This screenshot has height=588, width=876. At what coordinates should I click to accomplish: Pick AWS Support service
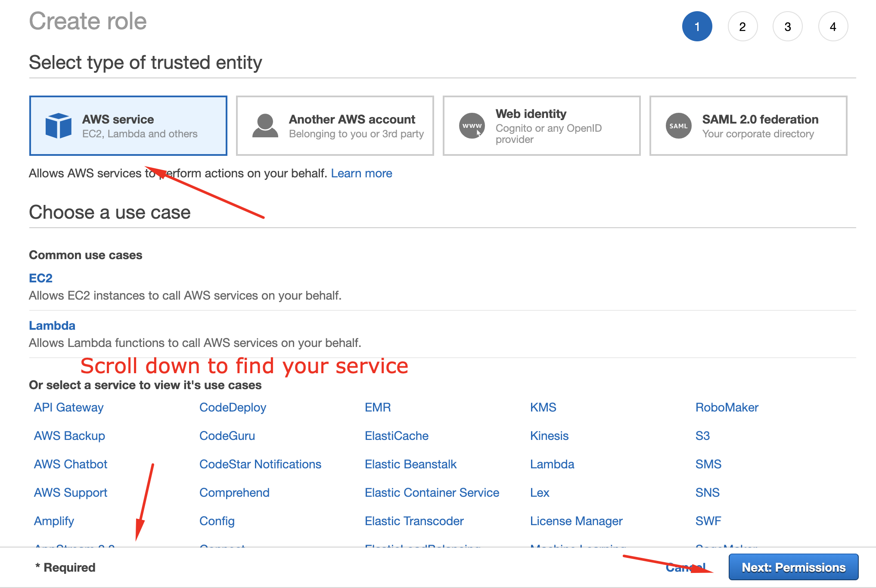coord(71,492)
